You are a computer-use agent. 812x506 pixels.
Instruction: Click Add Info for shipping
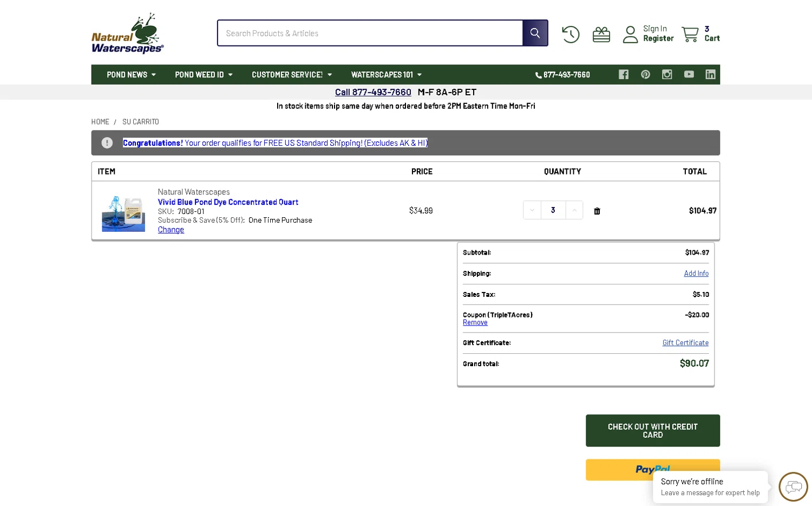point(696,274)
